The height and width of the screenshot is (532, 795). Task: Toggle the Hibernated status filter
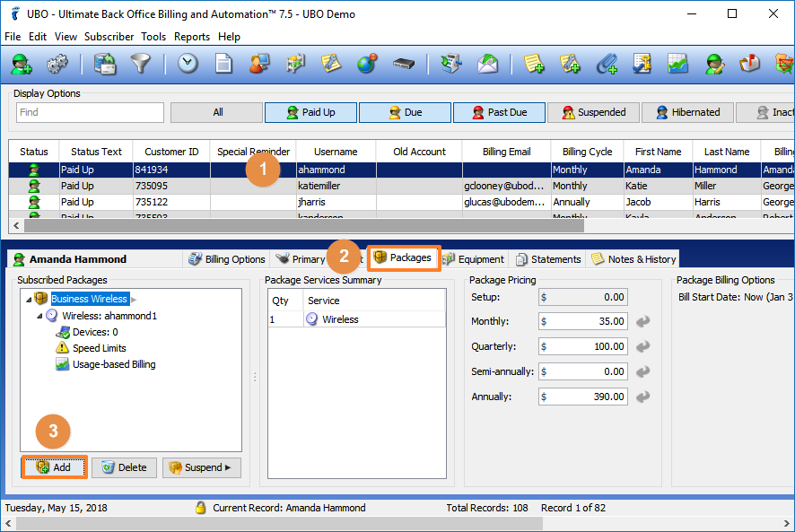coord(688,112)
